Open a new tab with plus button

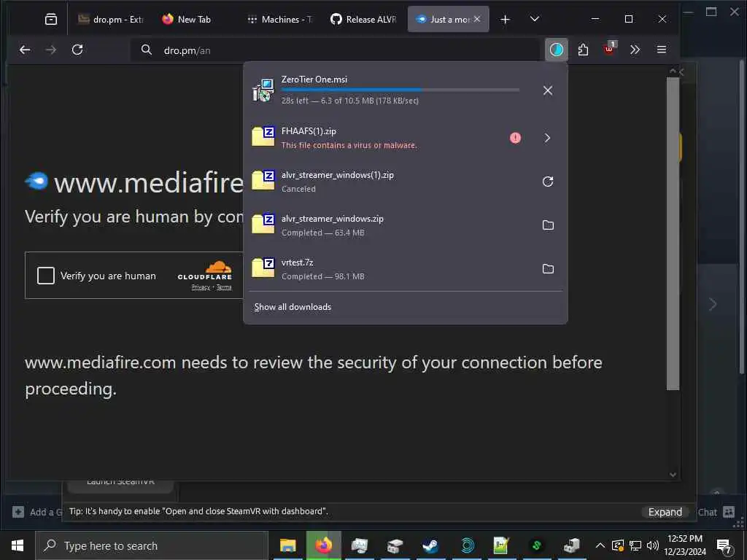505,19
